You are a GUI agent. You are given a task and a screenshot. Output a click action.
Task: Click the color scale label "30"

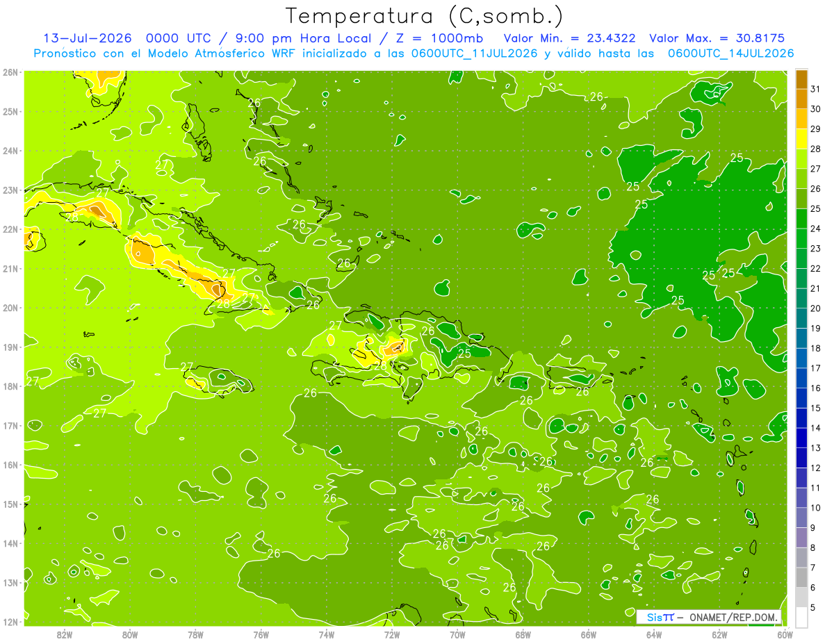coord(816,108)
